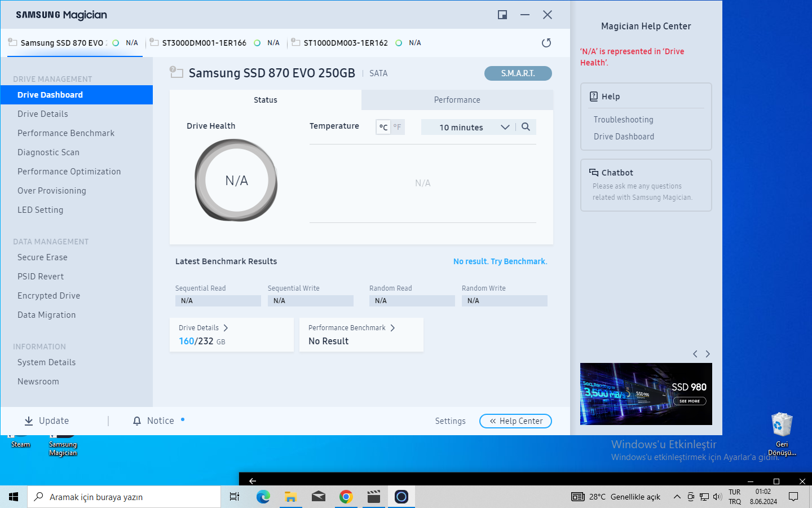Open Settings at the bottom bar
Viewport: 812px width, 508px height.
451,421
